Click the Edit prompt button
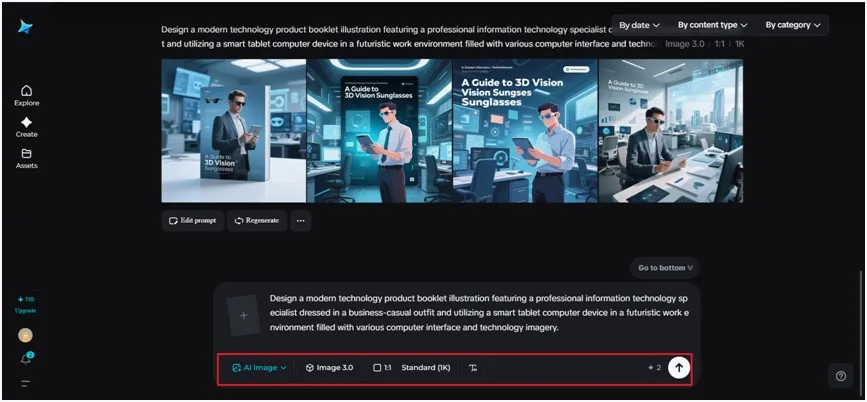This screenshot has width=867, height=402. (x=193, y=220)
